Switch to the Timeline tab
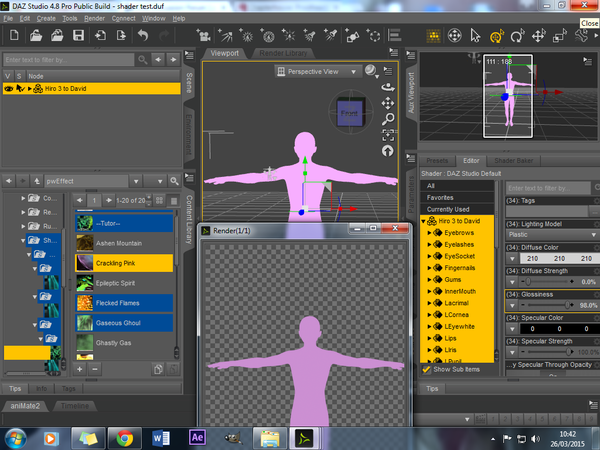This screenshot has width=600, height=450. coord(75,406)
